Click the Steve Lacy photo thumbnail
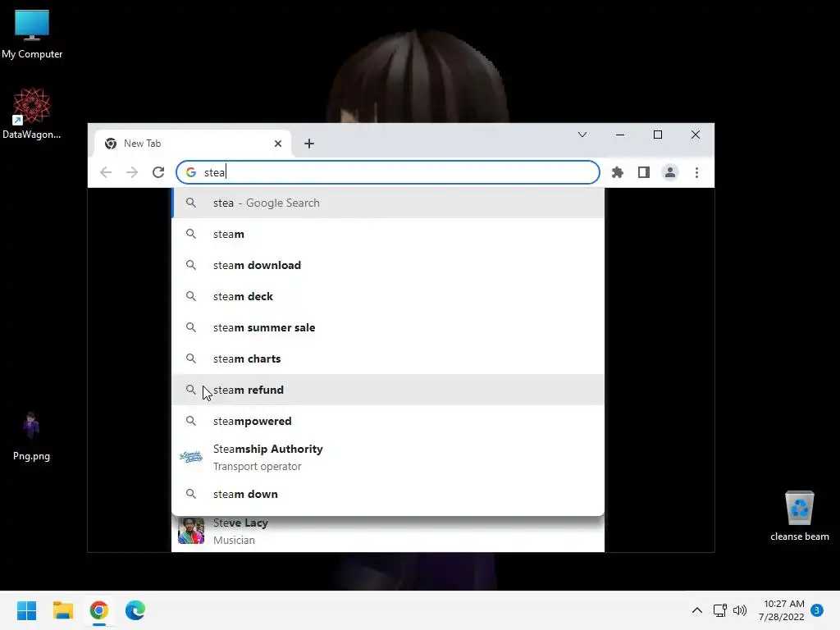 pos(191,531)
